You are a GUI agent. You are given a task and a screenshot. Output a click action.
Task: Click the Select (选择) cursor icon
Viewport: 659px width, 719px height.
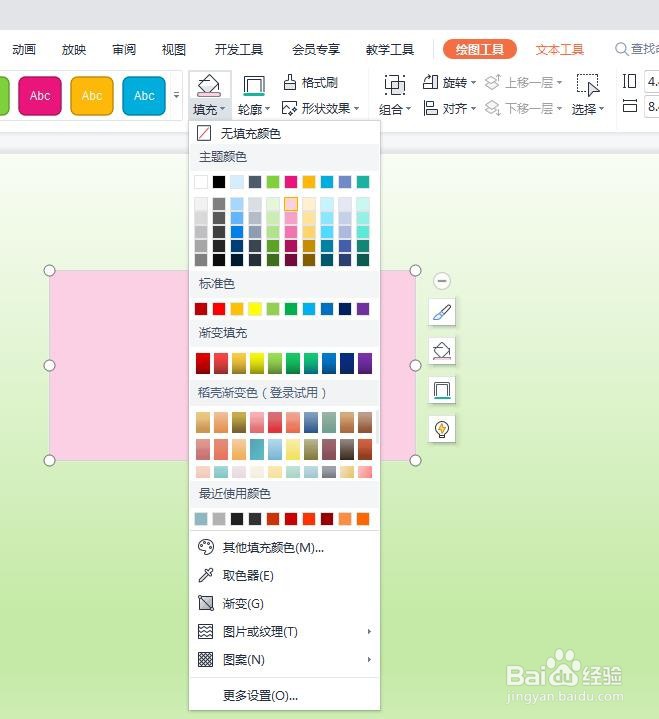(588, 85)
